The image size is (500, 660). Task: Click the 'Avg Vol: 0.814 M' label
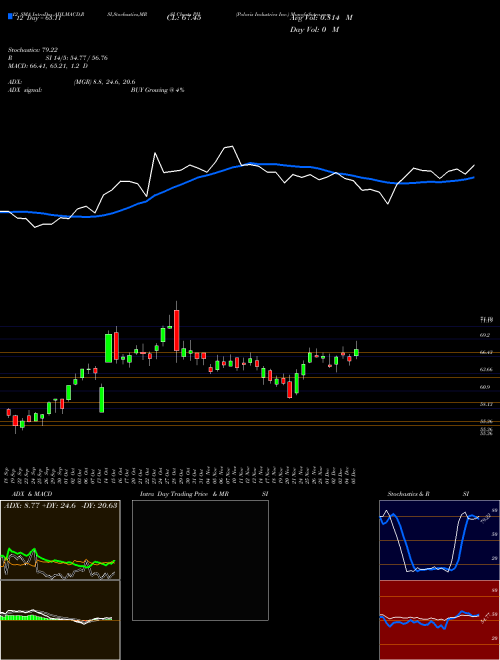321,18
